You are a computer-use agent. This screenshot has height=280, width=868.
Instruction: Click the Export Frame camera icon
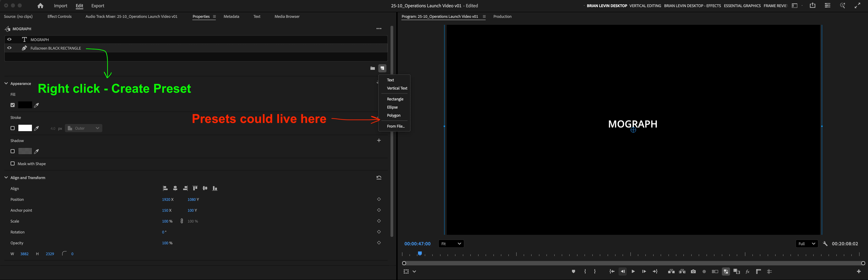point(693,272)
